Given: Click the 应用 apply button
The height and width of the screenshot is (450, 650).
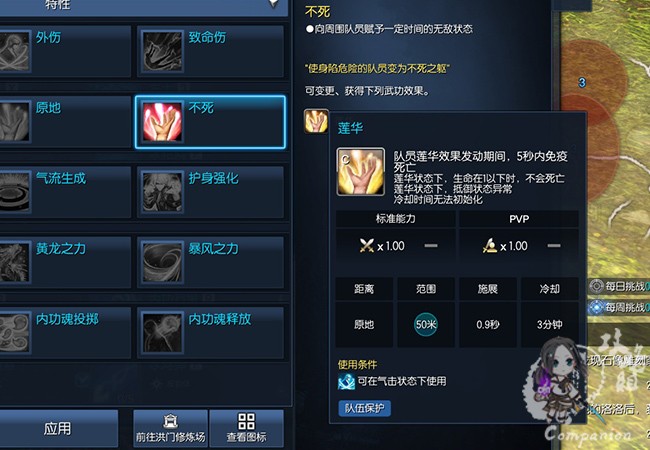Looking at the screenshot, I should tap(58, 428).
